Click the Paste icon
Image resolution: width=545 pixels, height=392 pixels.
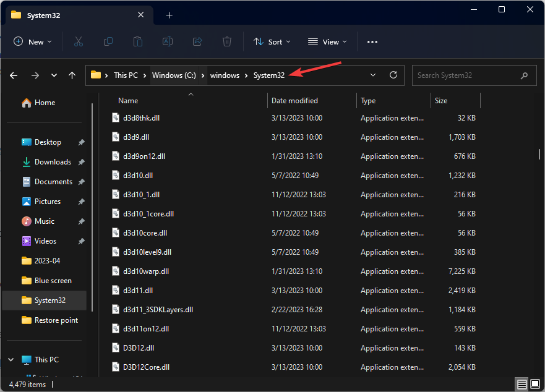[x=138, y=41]
